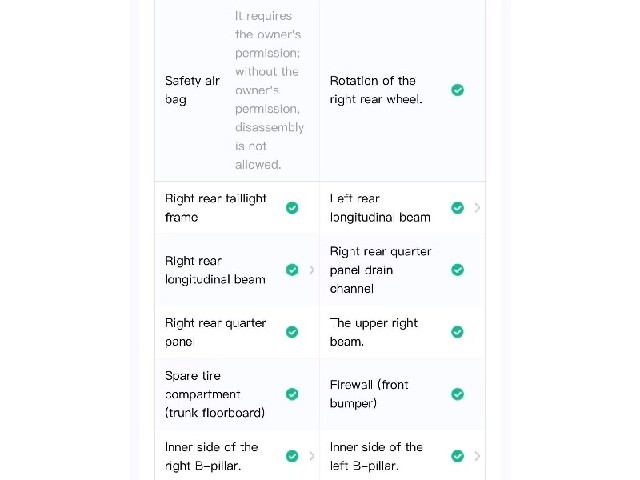Select the Firewall (front bumper) label
This screenshot has height=480, width=640.
coord(369,394)
